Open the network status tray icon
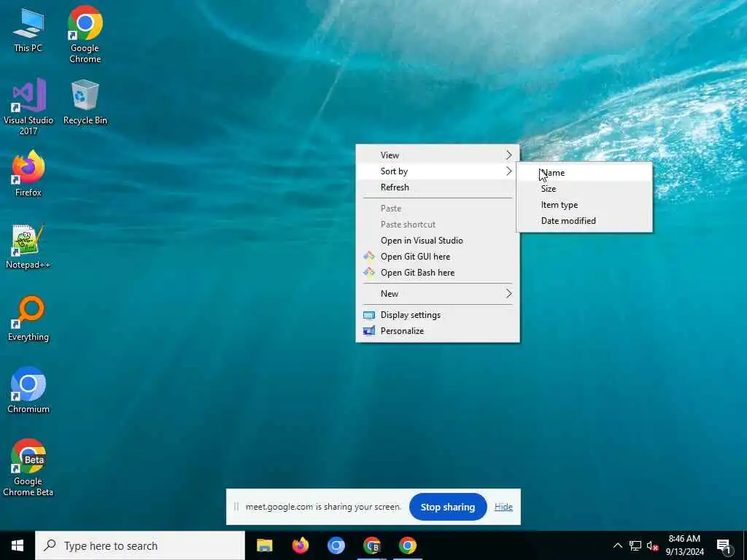 tap(635, 545)
